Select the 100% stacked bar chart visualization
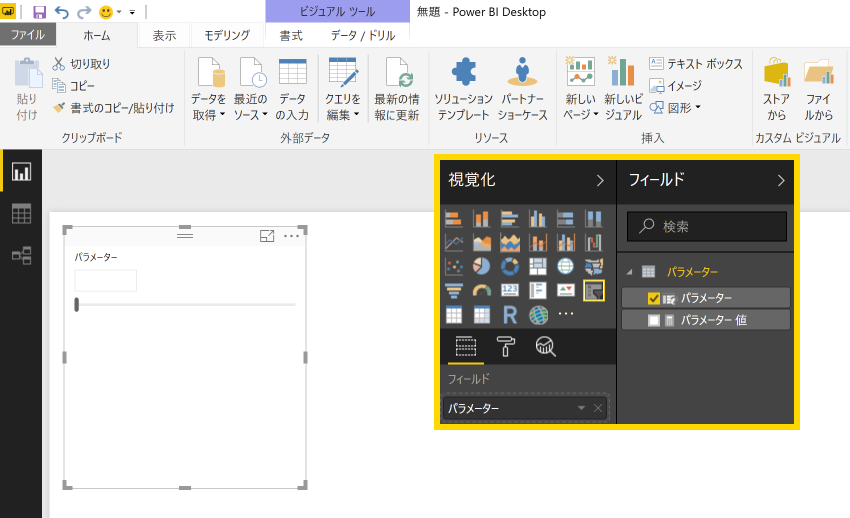 565,219
